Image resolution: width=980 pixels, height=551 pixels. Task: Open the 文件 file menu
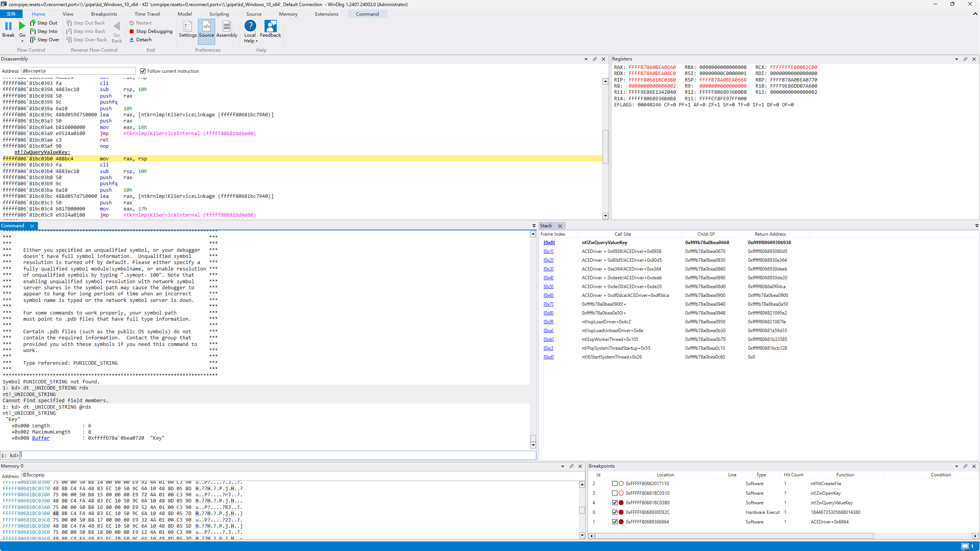[x=11, y=14]
